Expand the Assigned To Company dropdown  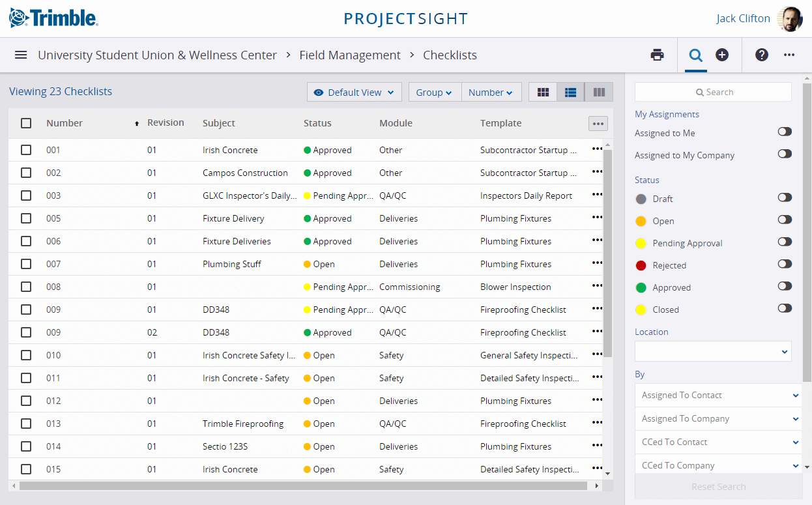[719, 418]
